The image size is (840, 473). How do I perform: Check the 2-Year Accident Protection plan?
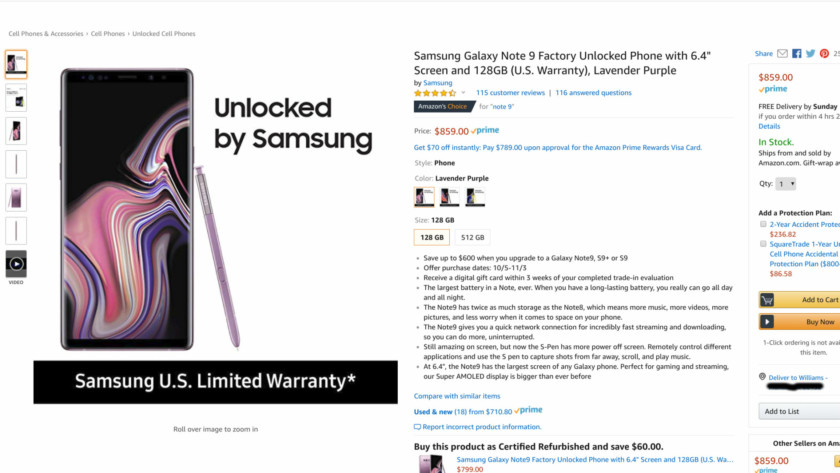764,225
